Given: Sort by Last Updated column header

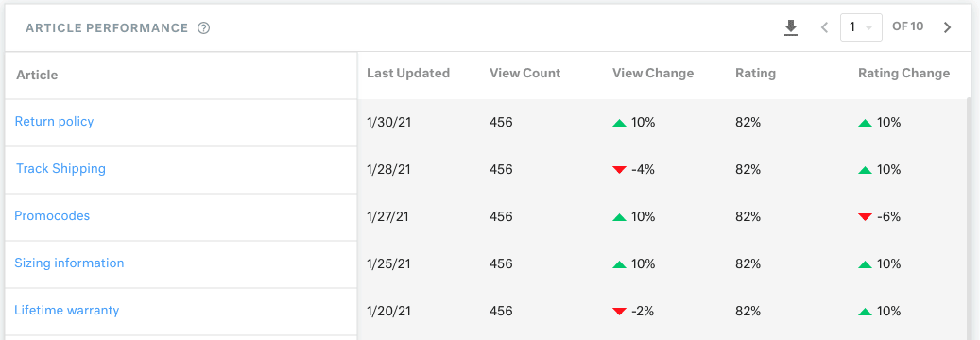Looking at the screenshot, I should [x=408, y=73].
